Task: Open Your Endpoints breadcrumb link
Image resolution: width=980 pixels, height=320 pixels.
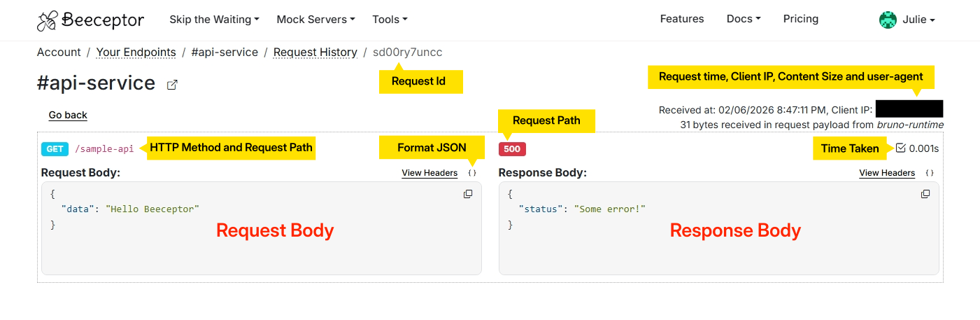Action: pos(136,52)
